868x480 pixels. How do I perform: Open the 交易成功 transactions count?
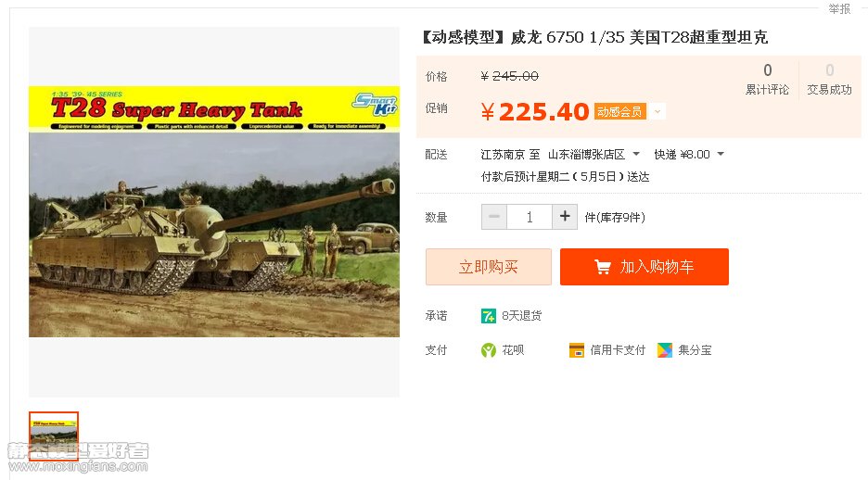(829, 80)
